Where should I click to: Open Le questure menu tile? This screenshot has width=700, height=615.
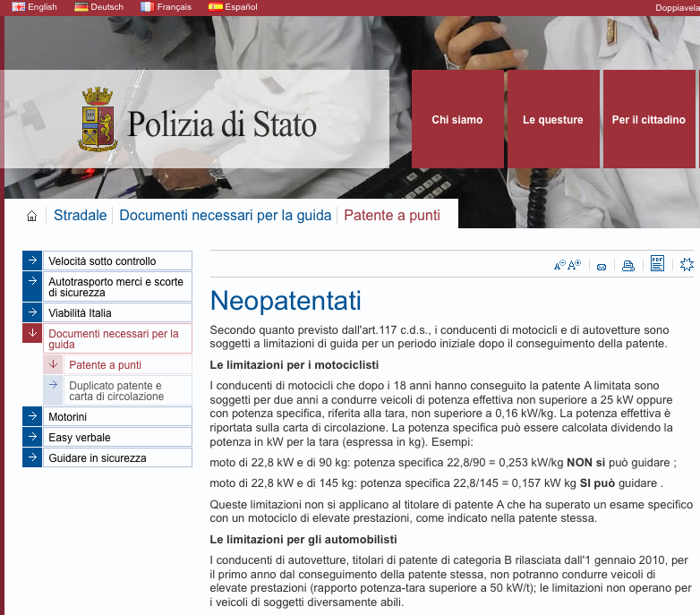(x=553, y=119)
